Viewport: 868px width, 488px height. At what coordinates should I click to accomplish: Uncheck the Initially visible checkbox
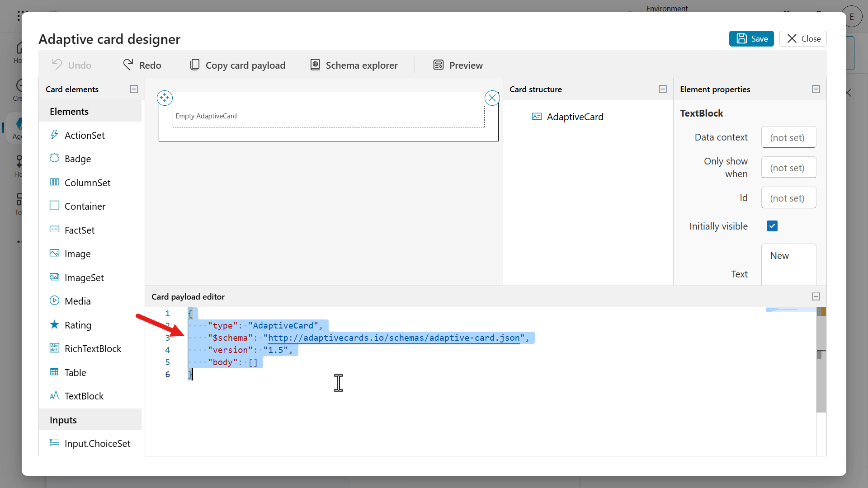(x=772, y=225)
